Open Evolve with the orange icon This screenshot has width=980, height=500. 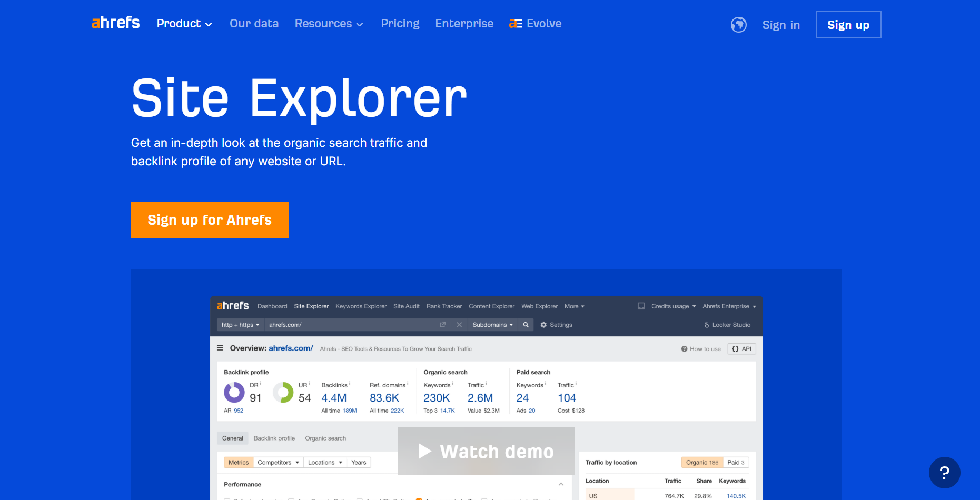[x=536, y=24]
